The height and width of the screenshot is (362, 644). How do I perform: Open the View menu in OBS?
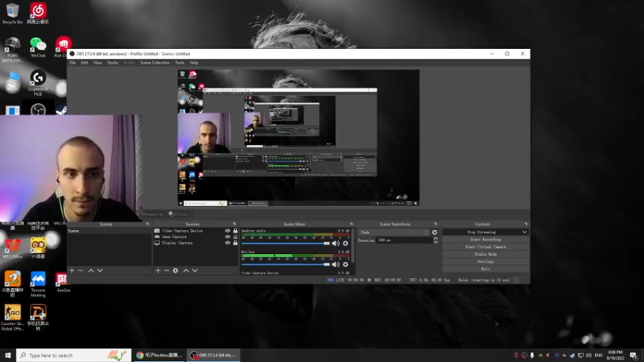pos(97,63)
